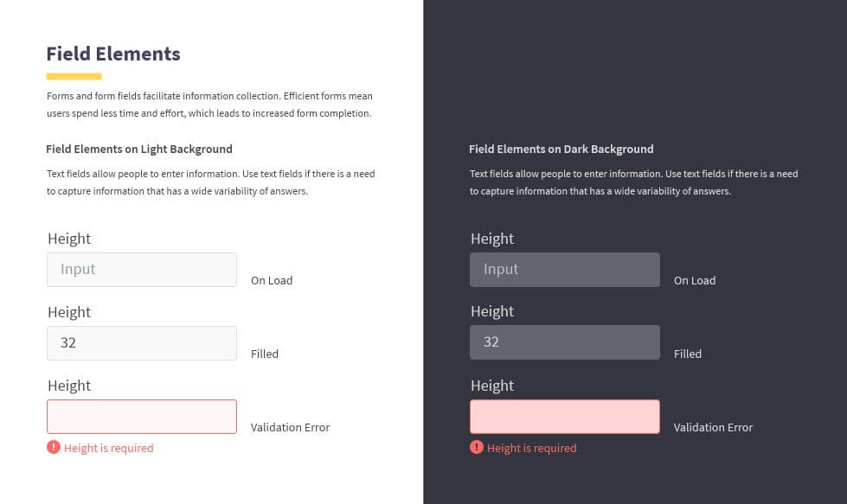Click the 'Filled' label on dark side

coord(688,354)
